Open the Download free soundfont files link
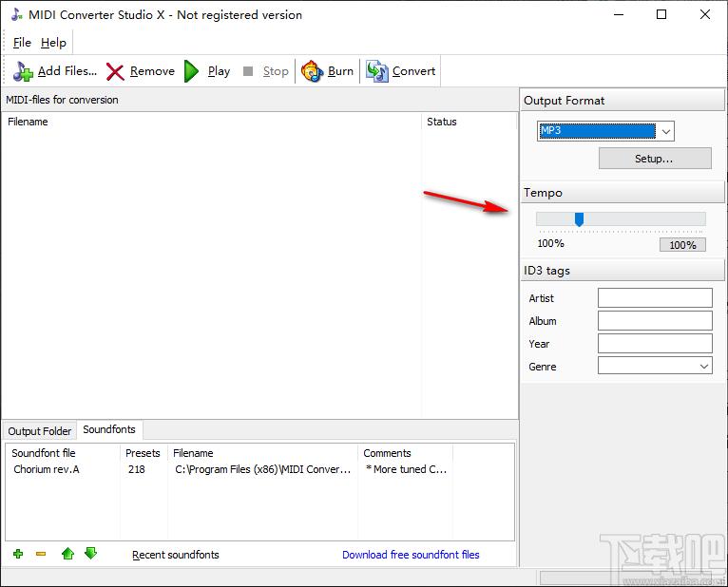This screenshot has height=587, width=728. click(411, 555)
